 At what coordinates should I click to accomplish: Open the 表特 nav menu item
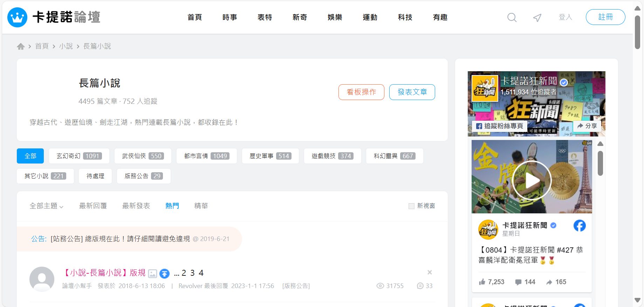click(x=265, y=17)
